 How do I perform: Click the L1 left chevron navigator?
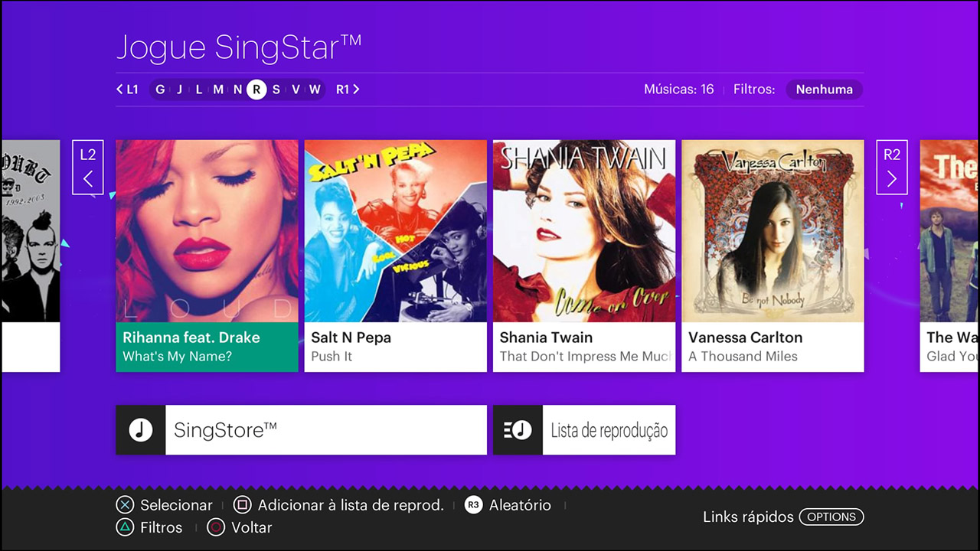pyautogui.click(x=127, y=90)
